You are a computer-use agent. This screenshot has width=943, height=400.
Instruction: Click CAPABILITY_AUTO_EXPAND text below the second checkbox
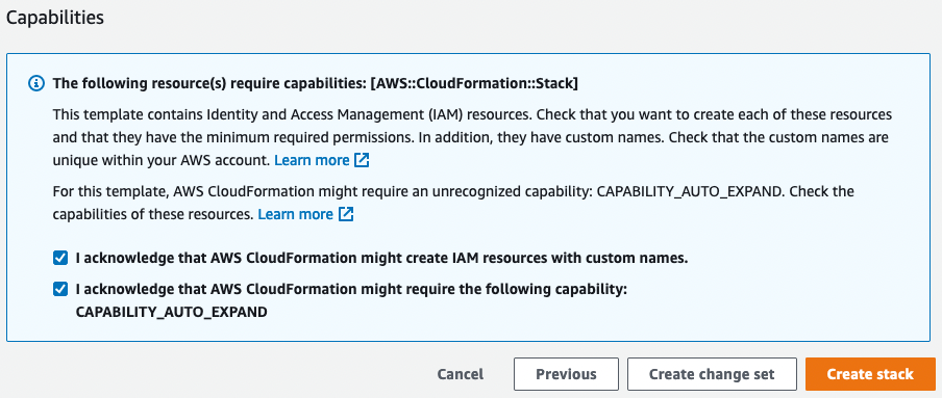point(171,312)
